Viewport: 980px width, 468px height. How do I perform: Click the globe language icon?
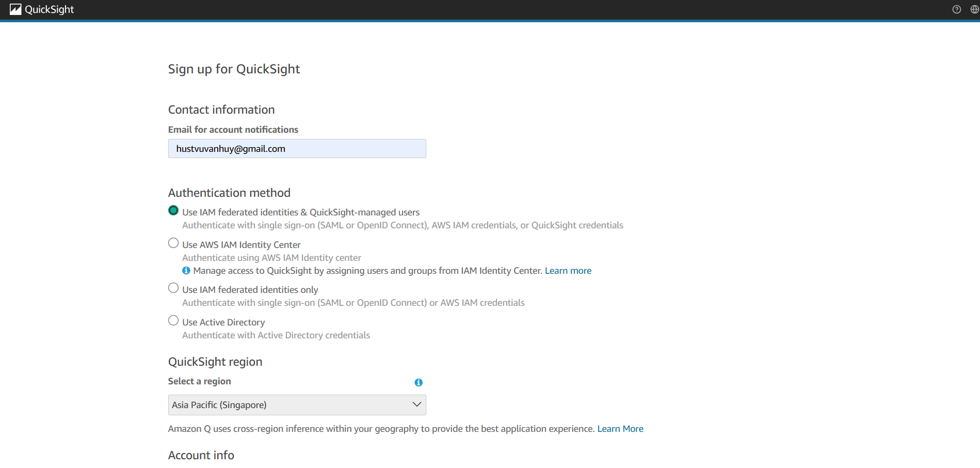point(974,9)
